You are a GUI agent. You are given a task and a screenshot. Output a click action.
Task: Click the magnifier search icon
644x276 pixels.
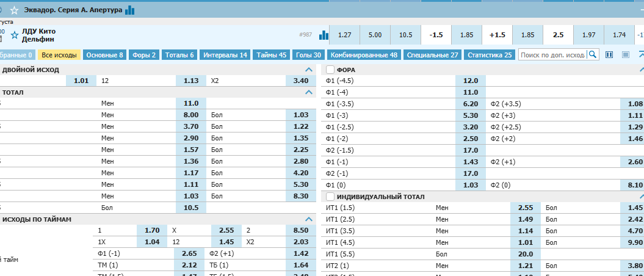tap(593, 54)
